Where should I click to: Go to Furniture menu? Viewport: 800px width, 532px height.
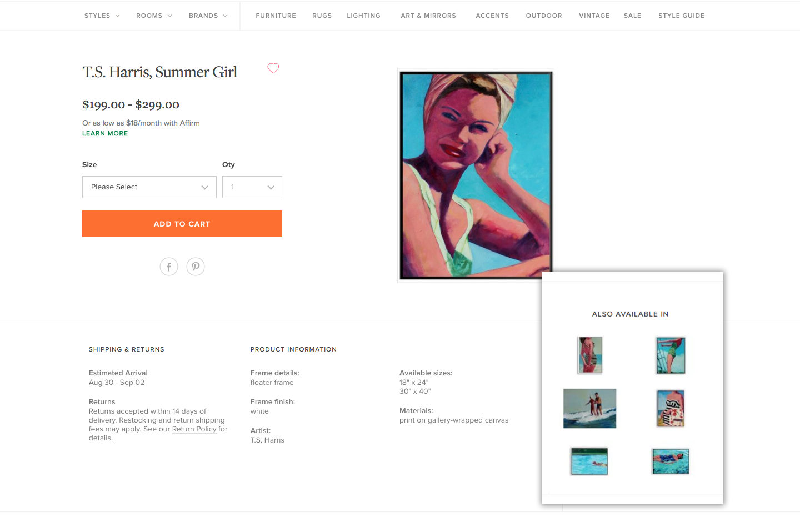click(x=276, y=16)
